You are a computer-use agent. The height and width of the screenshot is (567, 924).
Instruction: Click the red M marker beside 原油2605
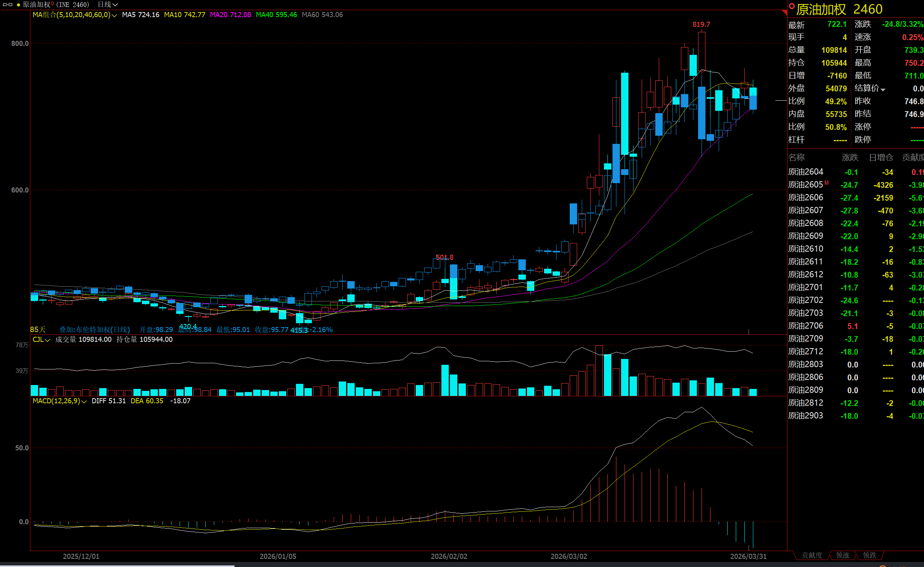[826, 182]
